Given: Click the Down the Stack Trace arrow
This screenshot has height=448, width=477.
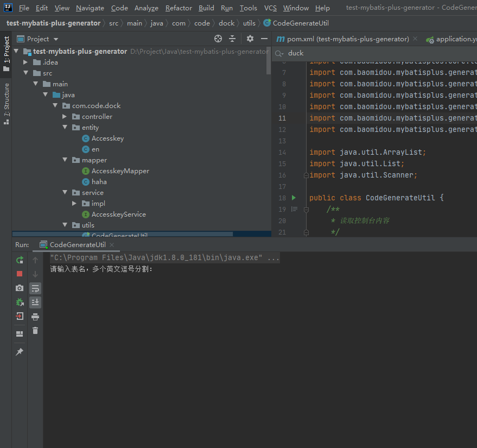Looking at the screenshot, I should coord(35,274).
